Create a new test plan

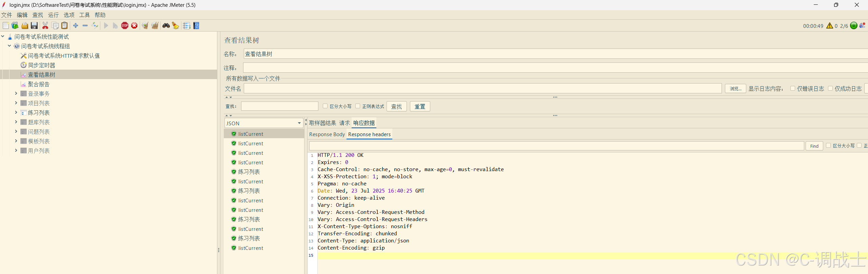[x=6, y=25]
